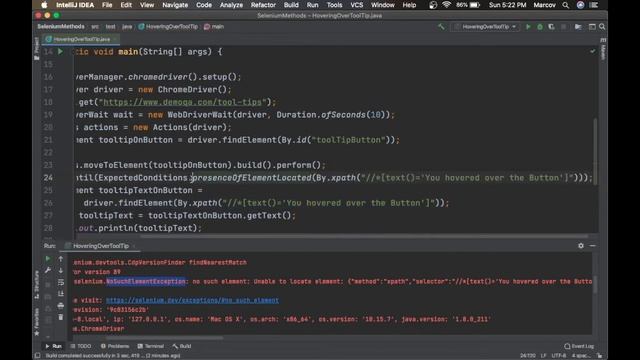Click line number 24 in gutter

pyautogui.click(x=48, y=178)
